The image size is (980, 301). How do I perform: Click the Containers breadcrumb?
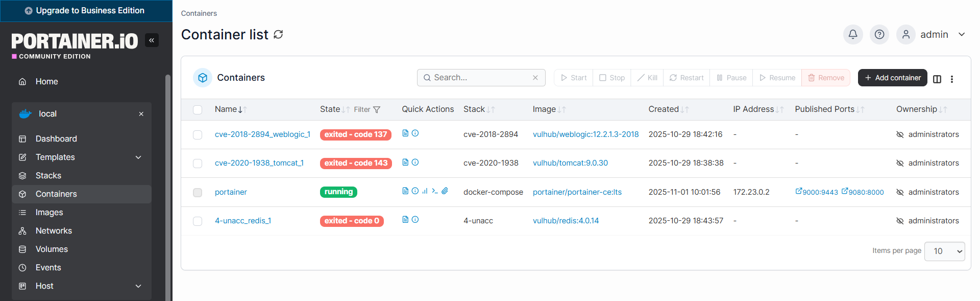click(199, 13)
